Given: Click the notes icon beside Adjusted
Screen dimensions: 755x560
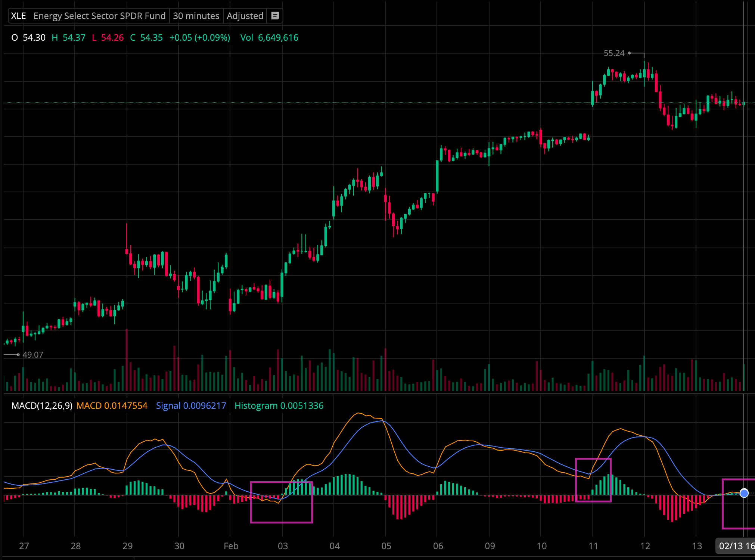Looking at the screenshot, I should tap(275, 16).
